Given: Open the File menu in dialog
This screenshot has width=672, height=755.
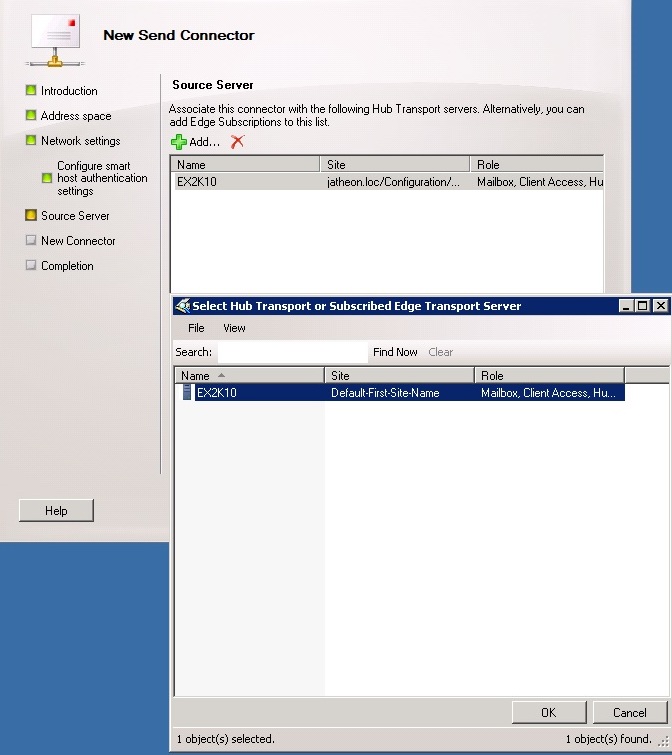Looking at the screenshot, I should (196, 328).
